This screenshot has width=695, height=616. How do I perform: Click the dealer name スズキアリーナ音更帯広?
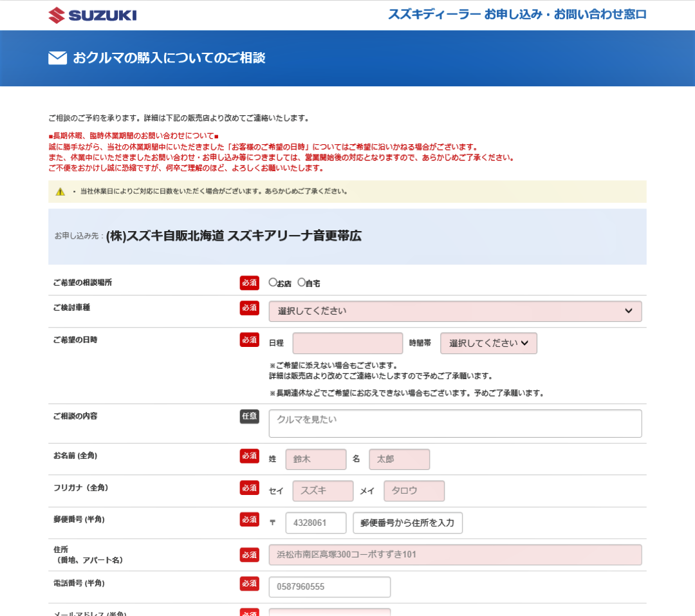click(294, 236)
